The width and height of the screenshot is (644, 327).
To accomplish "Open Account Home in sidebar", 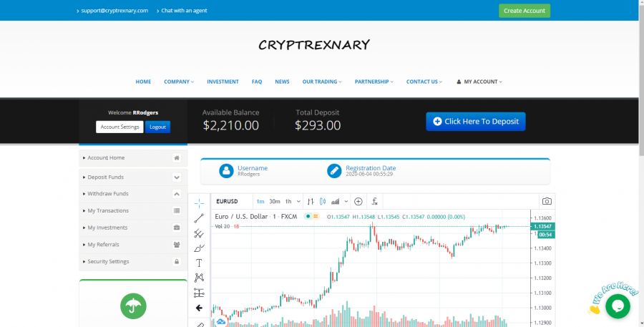I will [x=133, y=157].
